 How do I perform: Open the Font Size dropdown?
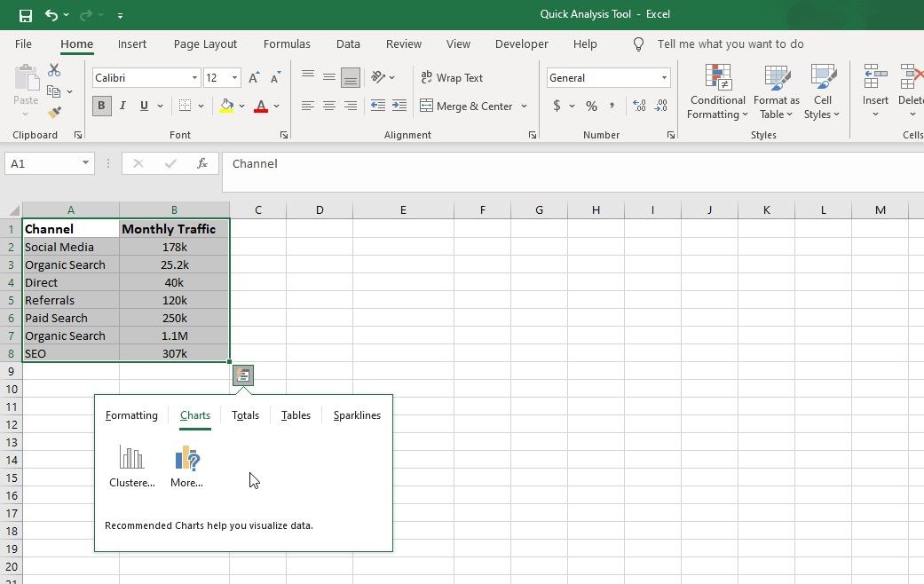click(x=234, y=78)
